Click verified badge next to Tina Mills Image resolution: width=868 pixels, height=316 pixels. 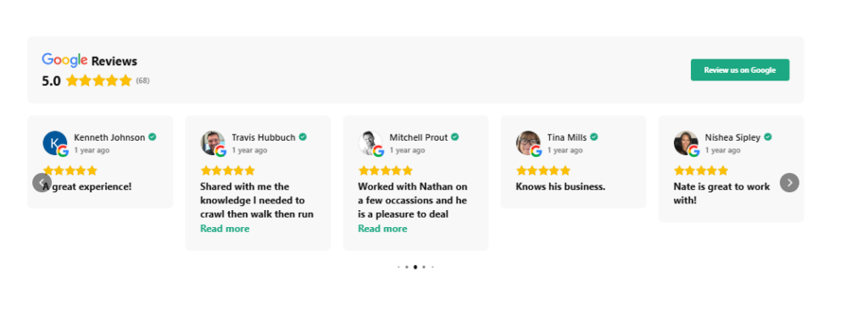pyautogui.click(x=594, y=136)
